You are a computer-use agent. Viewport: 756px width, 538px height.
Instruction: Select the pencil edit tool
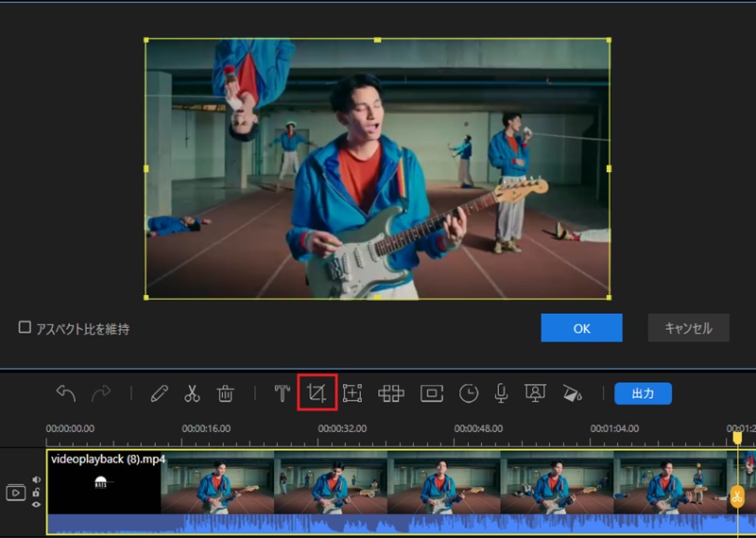tap(160, 393)
